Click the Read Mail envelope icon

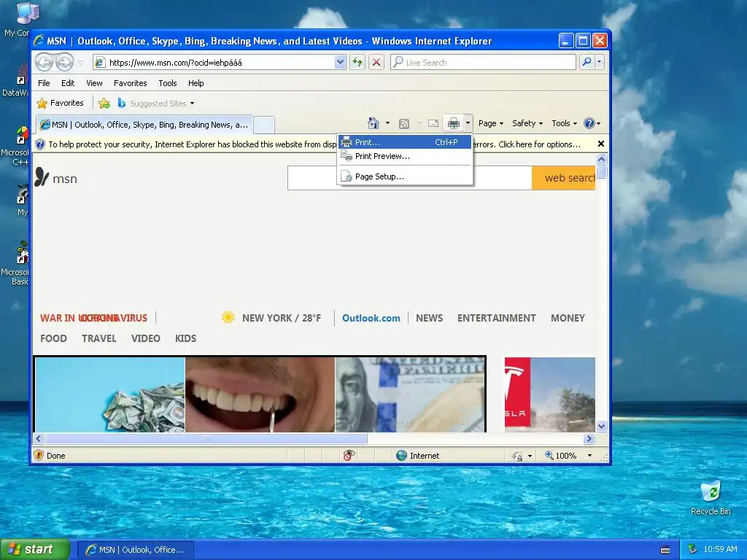tap(433, 123)
